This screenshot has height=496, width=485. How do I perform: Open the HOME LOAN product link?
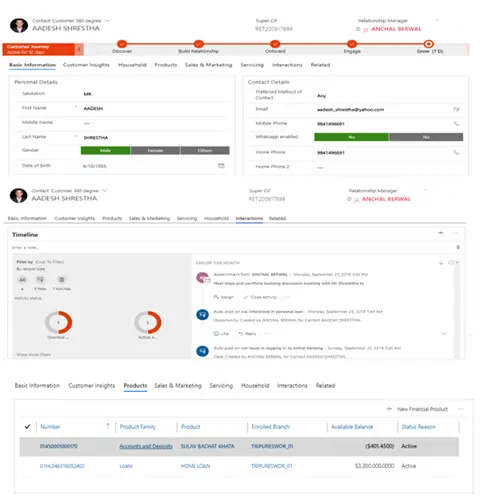point(195,466)
